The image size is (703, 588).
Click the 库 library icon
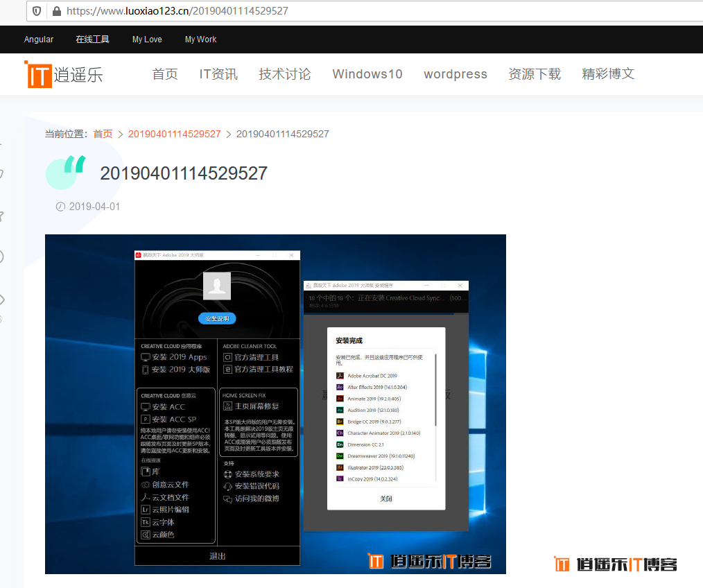click(x=146, y=472)
